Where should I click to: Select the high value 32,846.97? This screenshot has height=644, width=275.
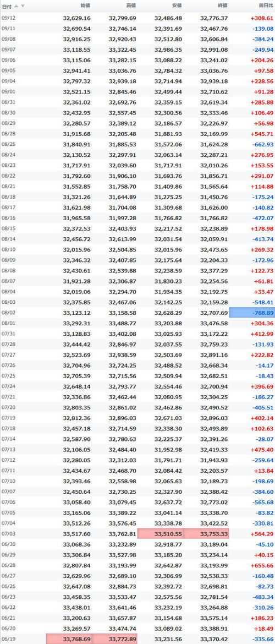122,345
